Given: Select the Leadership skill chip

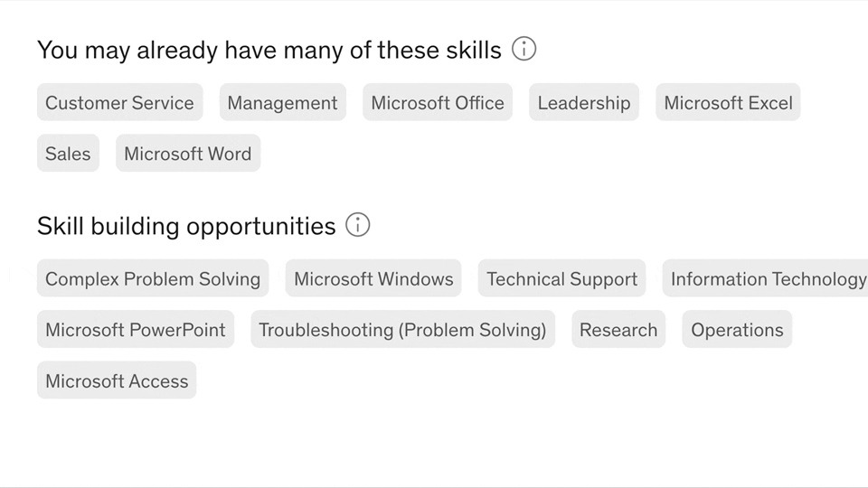Looking at the screenshot, I should (x=584, y=103).
